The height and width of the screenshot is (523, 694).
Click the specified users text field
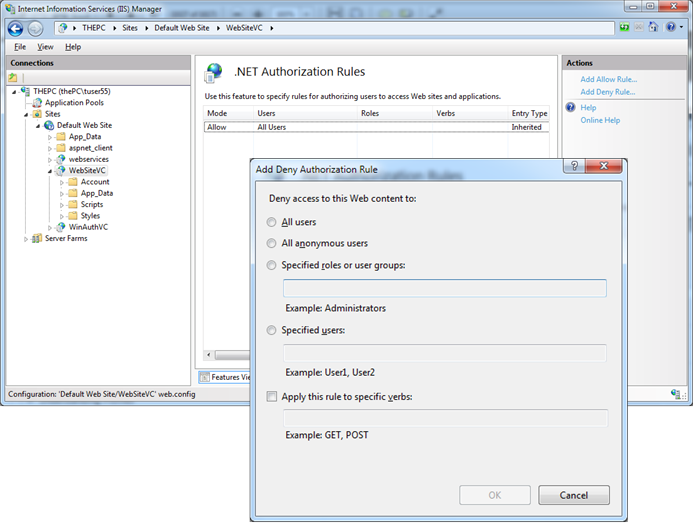[445, 353]
